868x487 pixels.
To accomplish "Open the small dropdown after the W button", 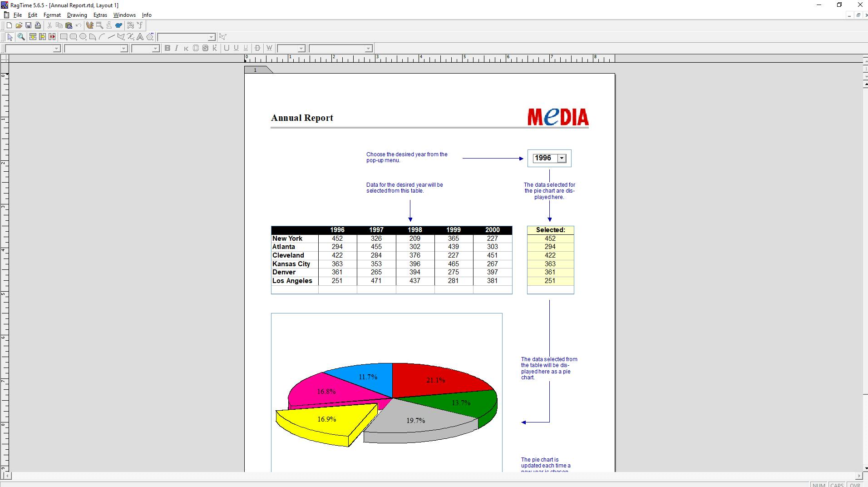I will coord(301,49).
